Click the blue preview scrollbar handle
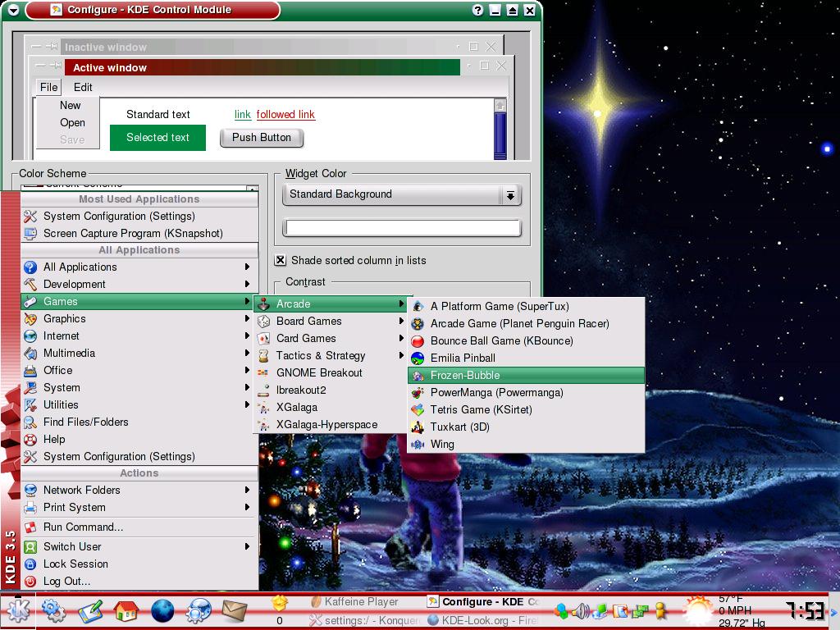Screen dimensions: 840x630 (x=500, y=135)
